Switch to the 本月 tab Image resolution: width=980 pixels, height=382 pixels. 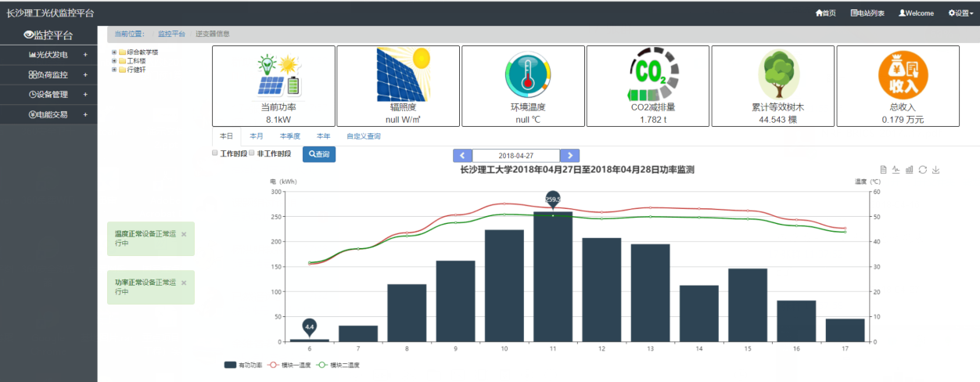(257, 136)
